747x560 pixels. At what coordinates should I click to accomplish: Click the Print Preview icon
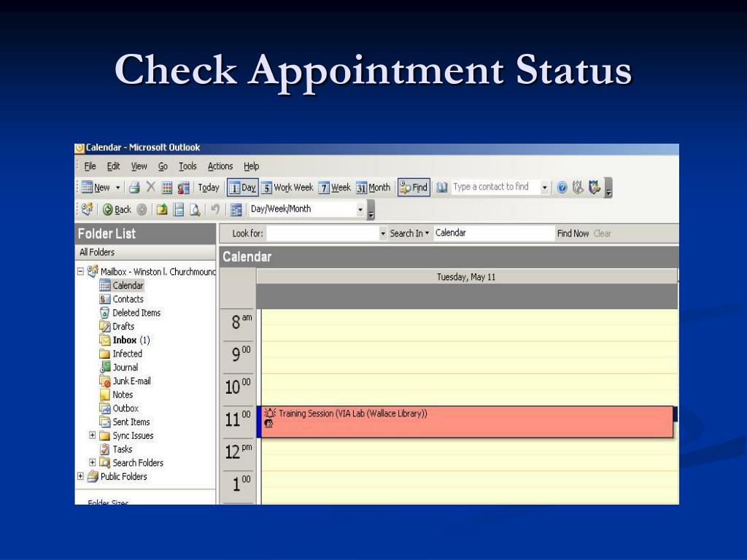click(x=194, y=209)
